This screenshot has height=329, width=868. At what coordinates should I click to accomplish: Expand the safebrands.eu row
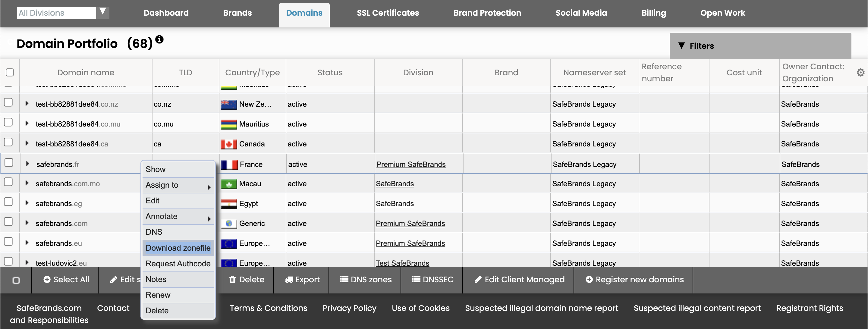coord(27,243)
